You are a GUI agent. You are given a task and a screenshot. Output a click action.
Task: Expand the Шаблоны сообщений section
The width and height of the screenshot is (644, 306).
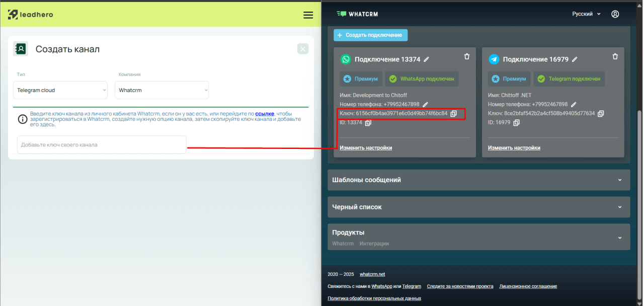click(478, 180)
